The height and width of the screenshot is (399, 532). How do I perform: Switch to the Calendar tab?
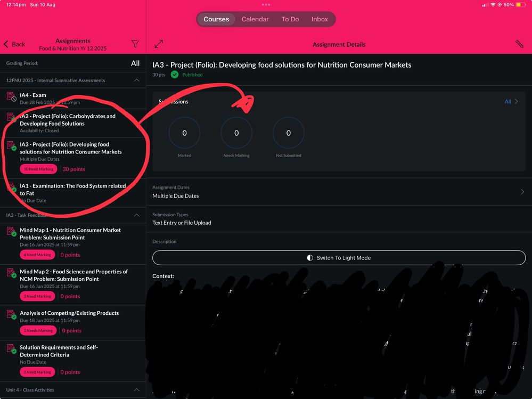tap(255, 19)
